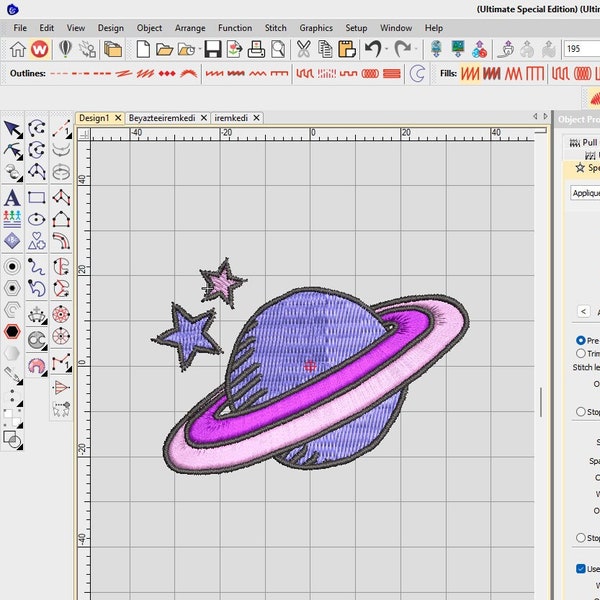
Task: Select the red-outlined black hexagon tool
Action: pos(12,331)
